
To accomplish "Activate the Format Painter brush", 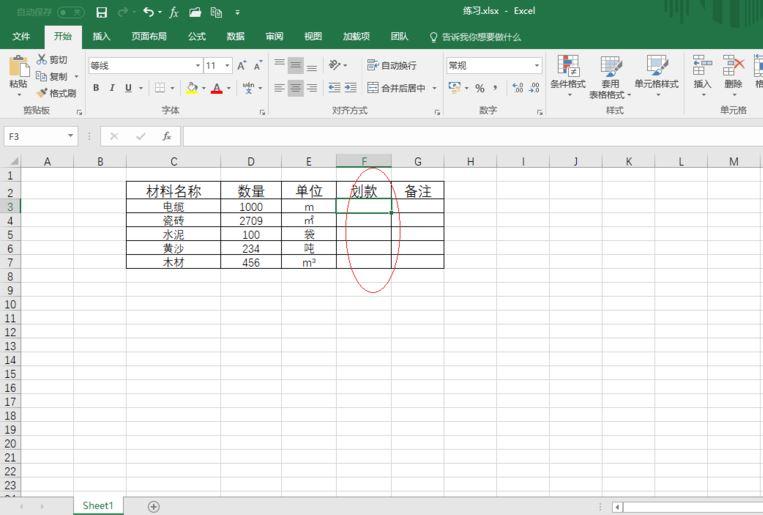I will pos(42,93).
